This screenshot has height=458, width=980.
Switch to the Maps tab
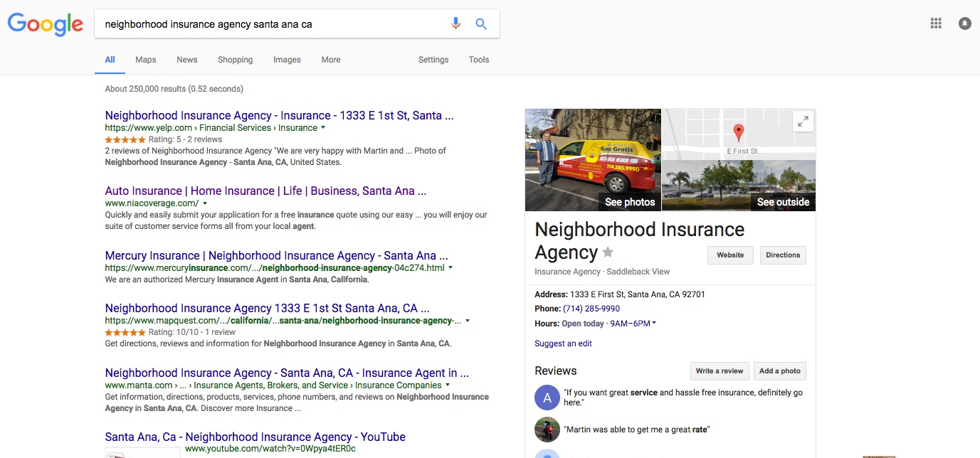point(146,60)
